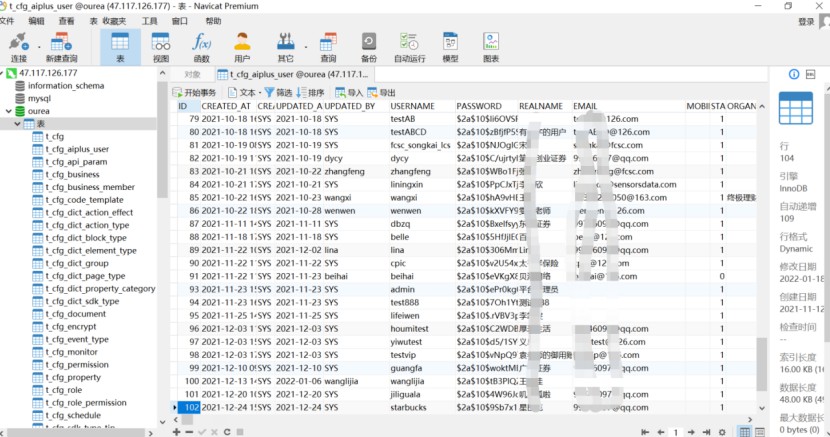Open the 编辑 menu

[x=37, y=21]
